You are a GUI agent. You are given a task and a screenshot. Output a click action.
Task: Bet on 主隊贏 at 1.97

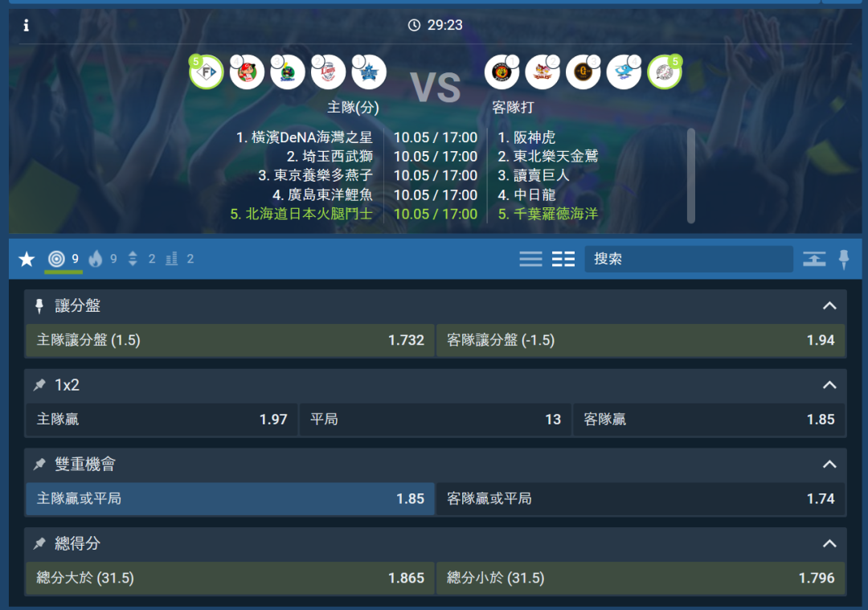click(162, 420)
